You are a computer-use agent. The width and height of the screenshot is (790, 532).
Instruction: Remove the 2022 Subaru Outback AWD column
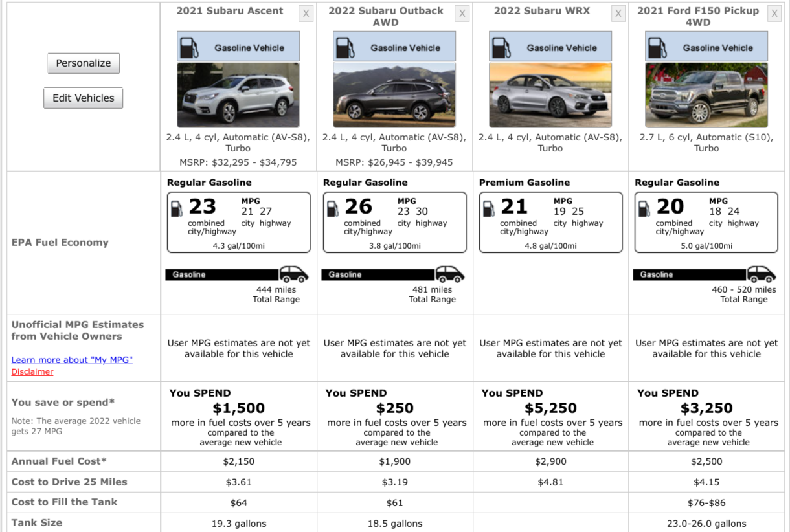coord(462,14)
